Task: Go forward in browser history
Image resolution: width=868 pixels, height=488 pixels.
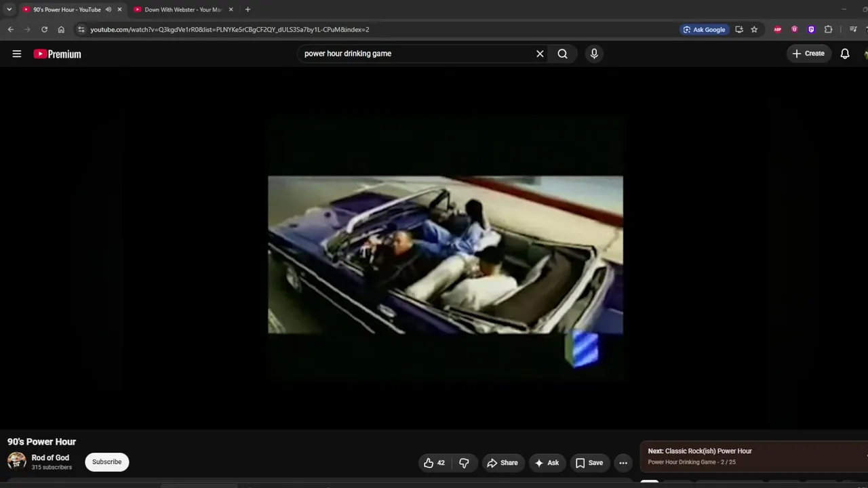Action: coord(27,30)
